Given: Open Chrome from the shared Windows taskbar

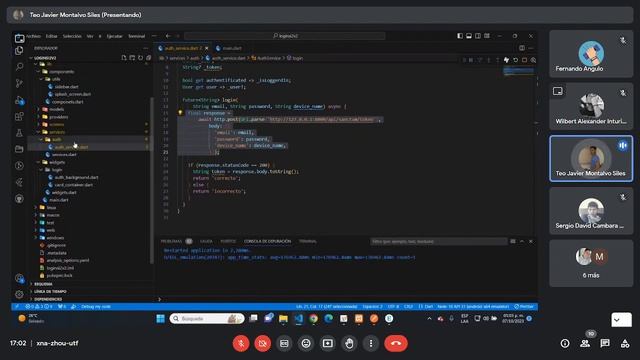Looking at the screenshot, I should (x=313, y=319).
